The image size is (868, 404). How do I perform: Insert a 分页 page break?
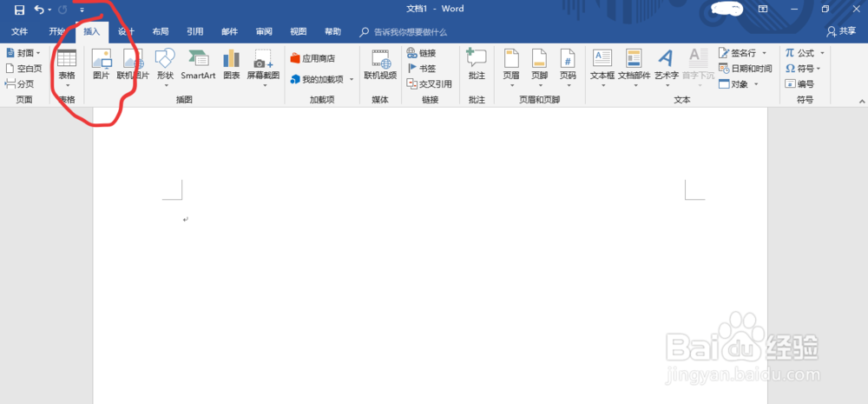pyautogui.click(x=19, y=83)
